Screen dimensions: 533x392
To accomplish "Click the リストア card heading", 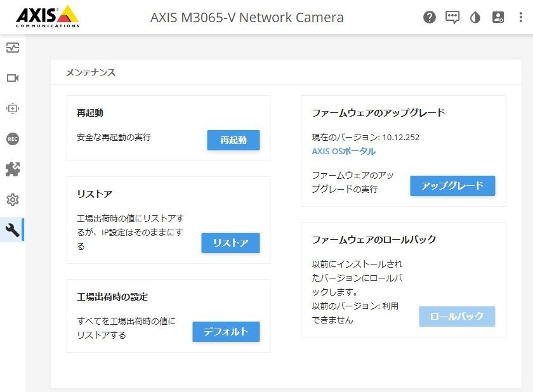I will click(x=95, y=194).
